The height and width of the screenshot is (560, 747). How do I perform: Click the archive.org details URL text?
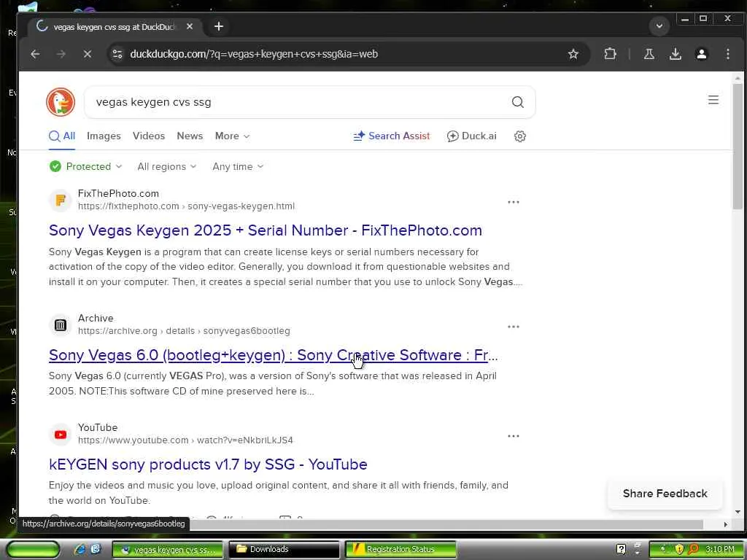tap(184, 331)
